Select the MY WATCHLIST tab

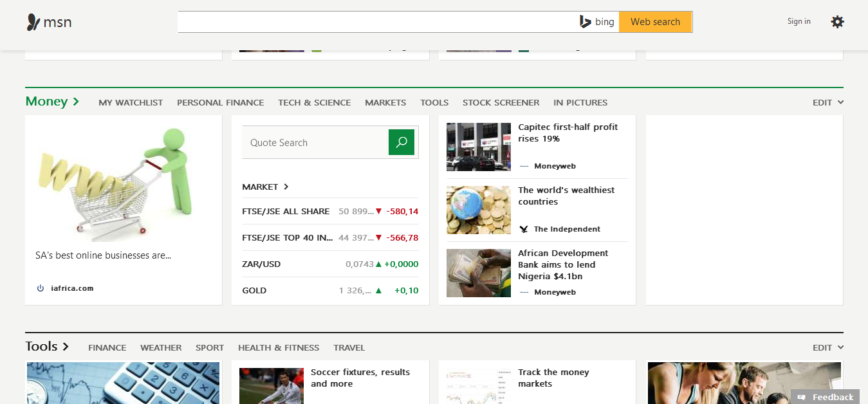click(131, 102)
